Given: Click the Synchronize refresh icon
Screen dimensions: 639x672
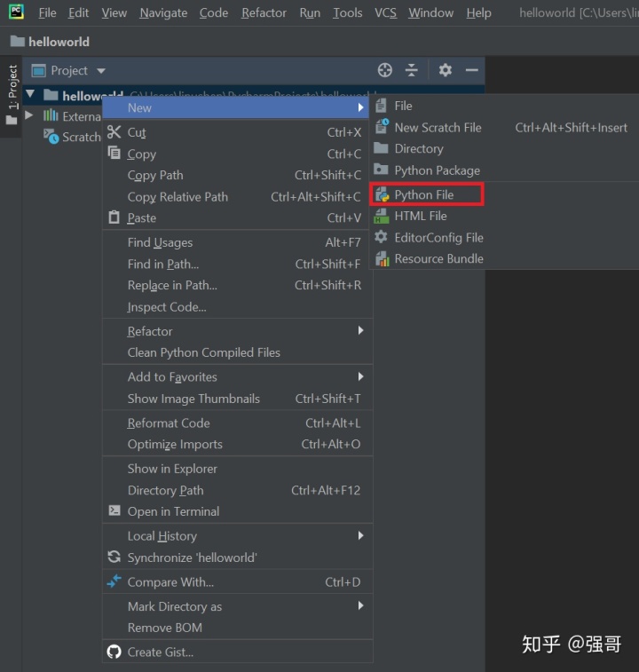Looking at the screenshot, I should point(114,557).
